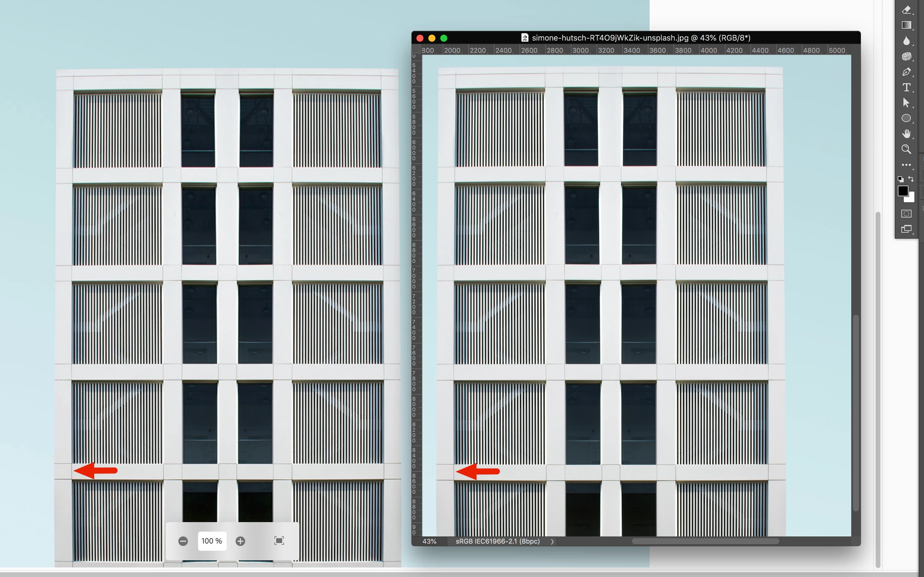Reset default foreground and background colors

coord(901,179)
